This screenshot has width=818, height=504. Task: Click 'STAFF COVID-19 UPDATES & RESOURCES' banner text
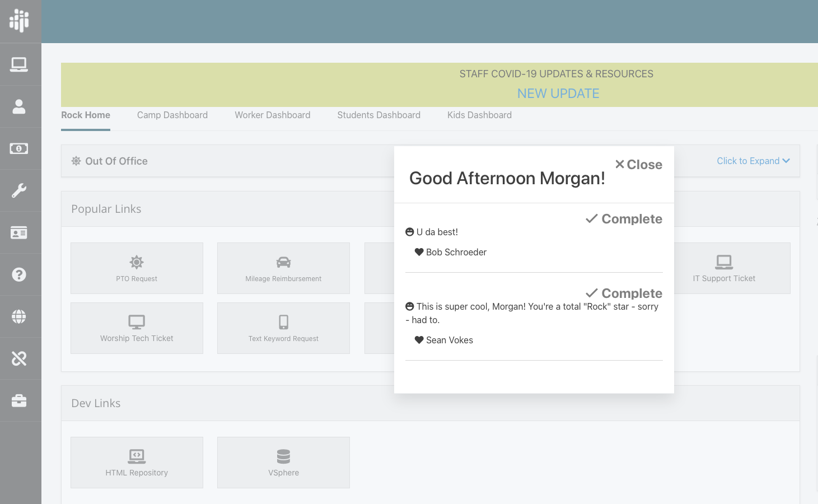pos(557,74)
